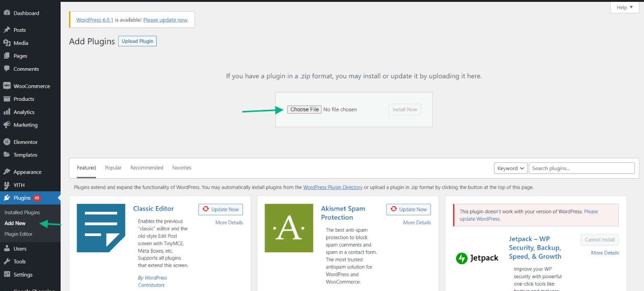Click the Elementor icon in sidebar
644x291 pixels.
(7, 142)
